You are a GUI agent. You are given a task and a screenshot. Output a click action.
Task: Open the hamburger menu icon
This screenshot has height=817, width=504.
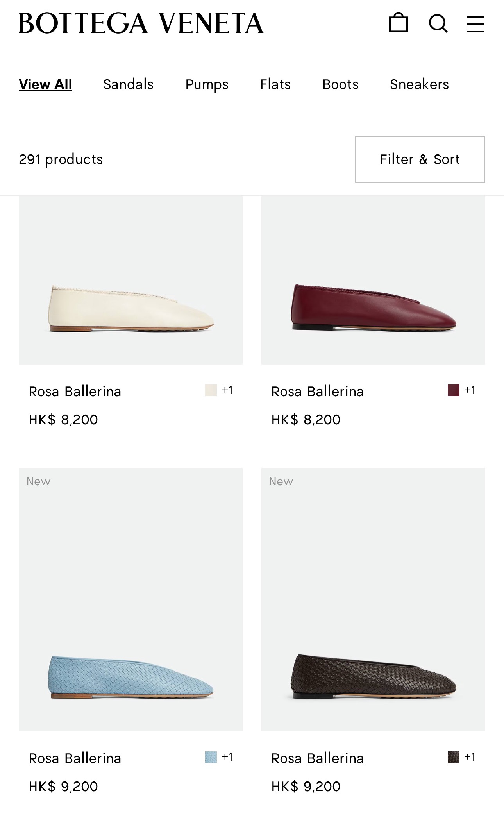click(x=475, y=24)
